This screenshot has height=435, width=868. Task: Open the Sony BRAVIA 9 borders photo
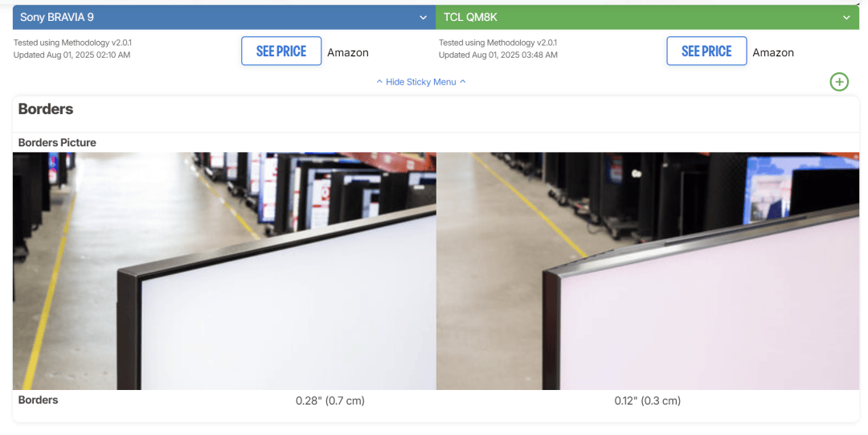pyautogui.click(x=224, y=271)
